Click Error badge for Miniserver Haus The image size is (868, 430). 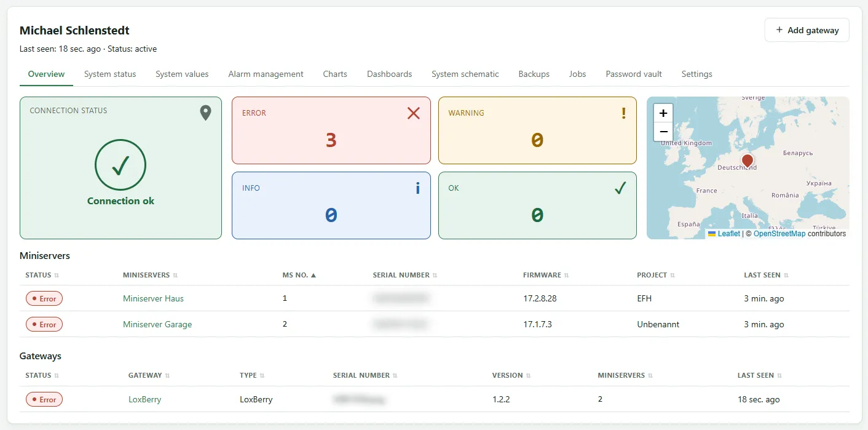point(44,299)
